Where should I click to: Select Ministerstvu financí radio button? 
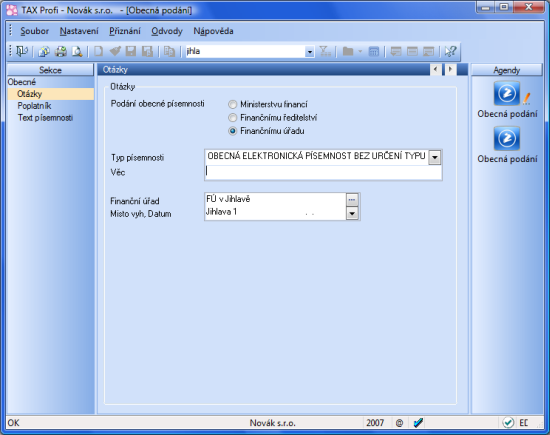pos(233,104)
